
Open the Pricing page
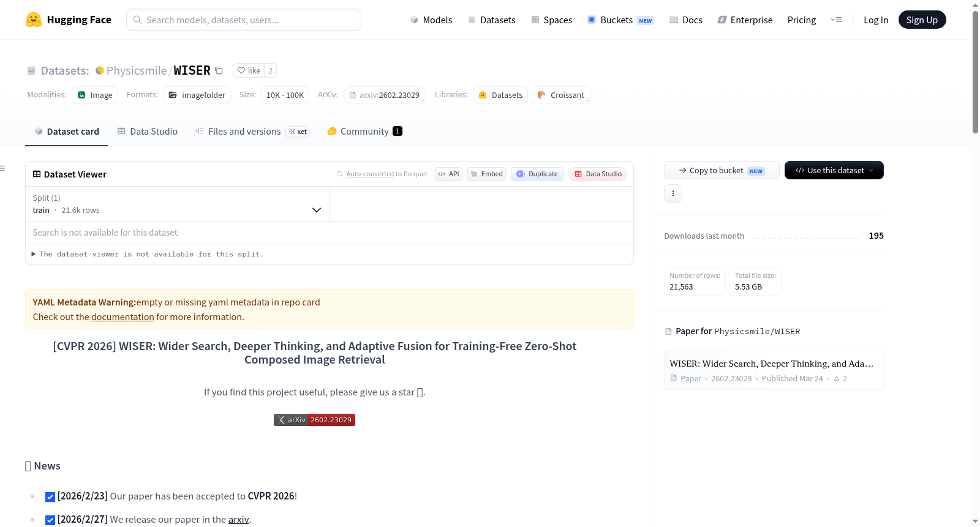[x=802, y=20]
